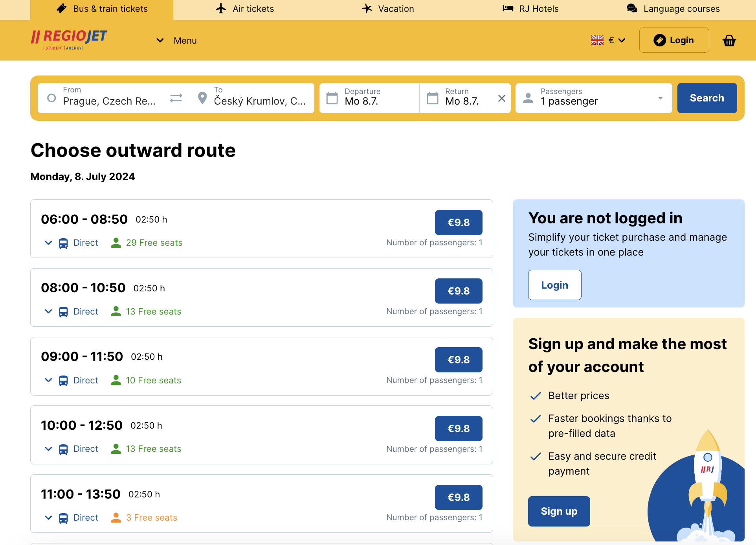This screenshot has height=545, width=756.
Task: Click the green seat icon on the 10:00 route
Action: coord(116,449)
